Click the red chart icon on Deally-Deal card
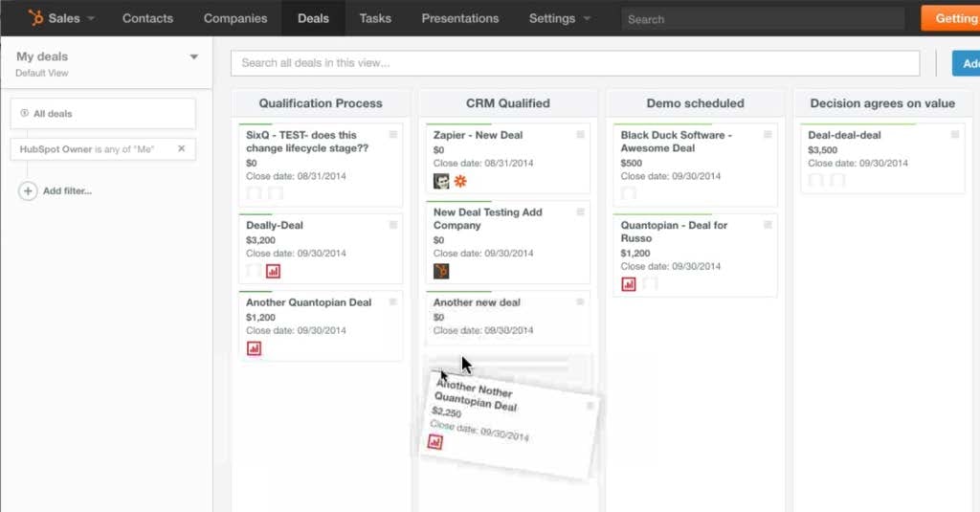The image size is (980, 512). (x=273, y=271)
